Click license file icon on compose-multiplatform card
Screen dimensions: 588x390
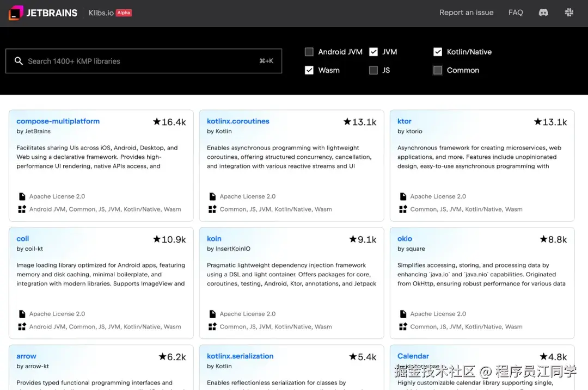pos(22,196)
